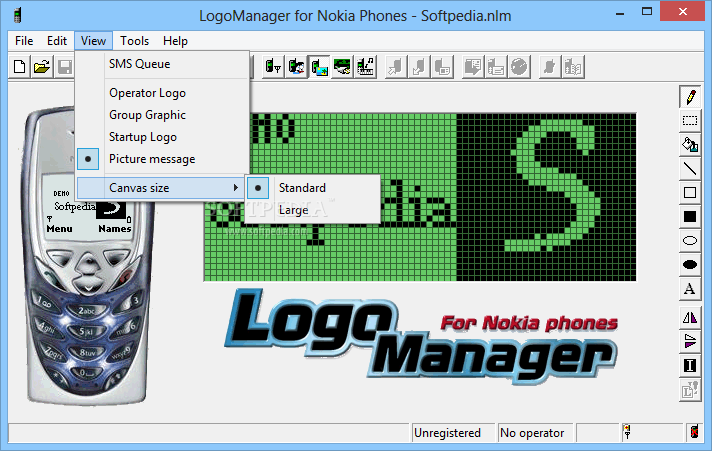The image size is (712, 451).
Task: Click the phone connection icon in status bar
Action: tap(694, 432)
